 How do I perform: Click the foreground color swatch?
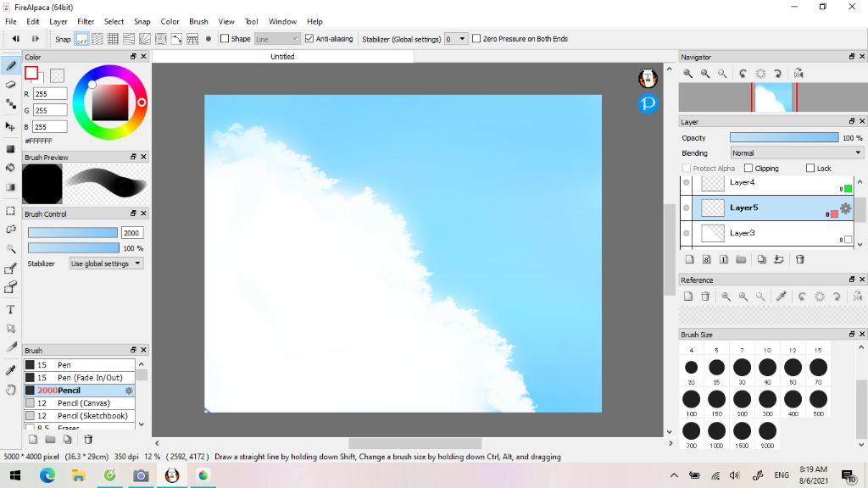point(31,73)
